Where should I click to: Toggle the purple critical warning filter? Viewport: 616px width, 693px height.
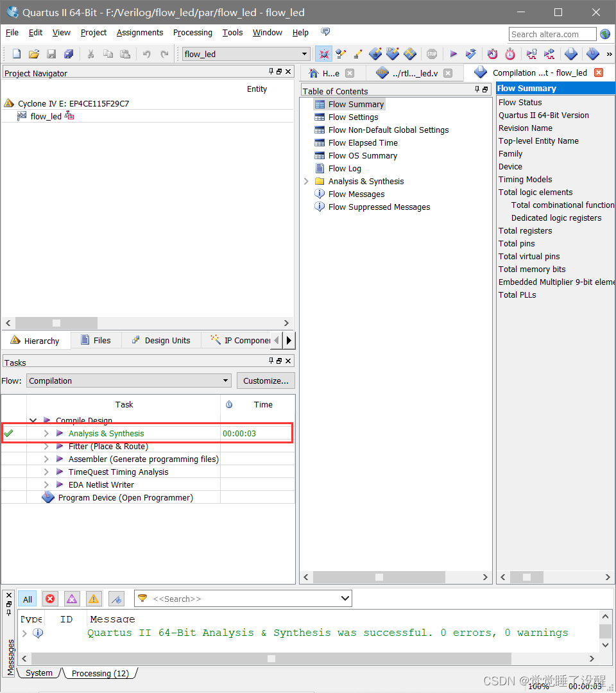click(72, 599)
